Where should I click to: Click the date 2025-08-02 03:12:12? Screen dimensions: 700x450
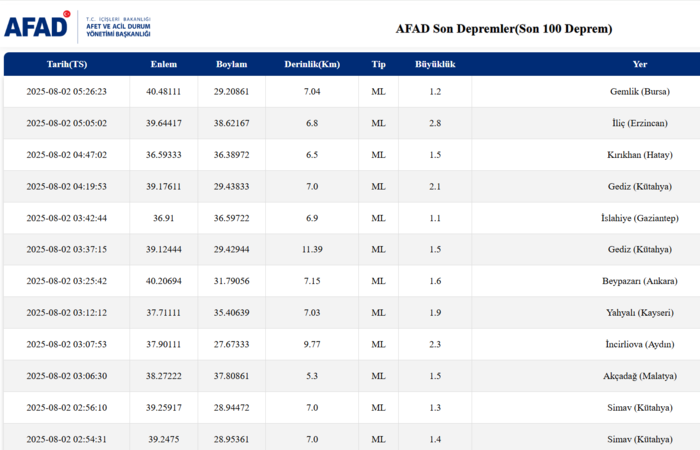(x=67, y=313)
